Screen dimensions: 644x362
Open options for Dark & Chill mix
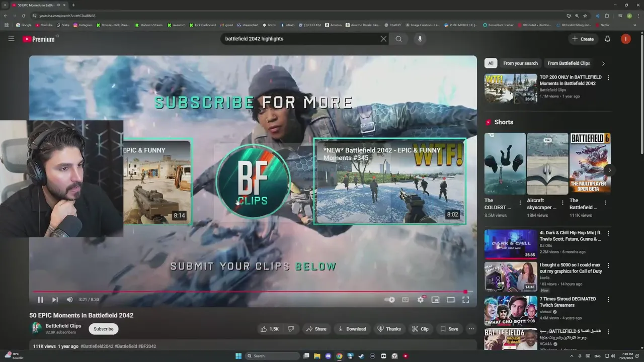pos(608,233)
